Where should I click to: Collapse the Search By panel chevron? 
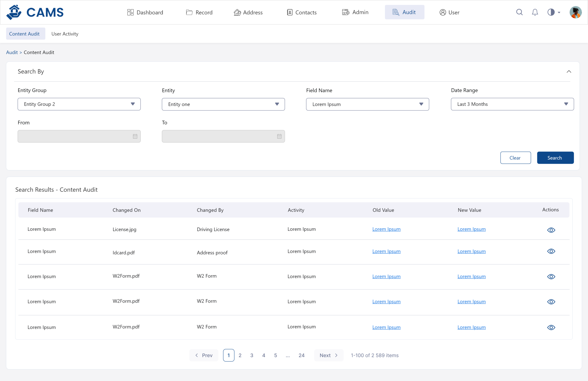(x=569, y=72)
